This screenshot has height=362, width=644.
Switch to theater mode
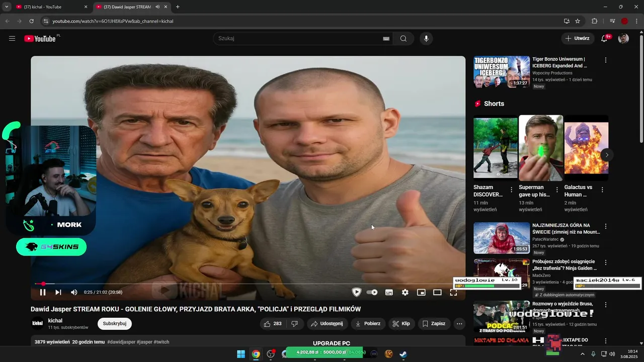tap(437, 292)
